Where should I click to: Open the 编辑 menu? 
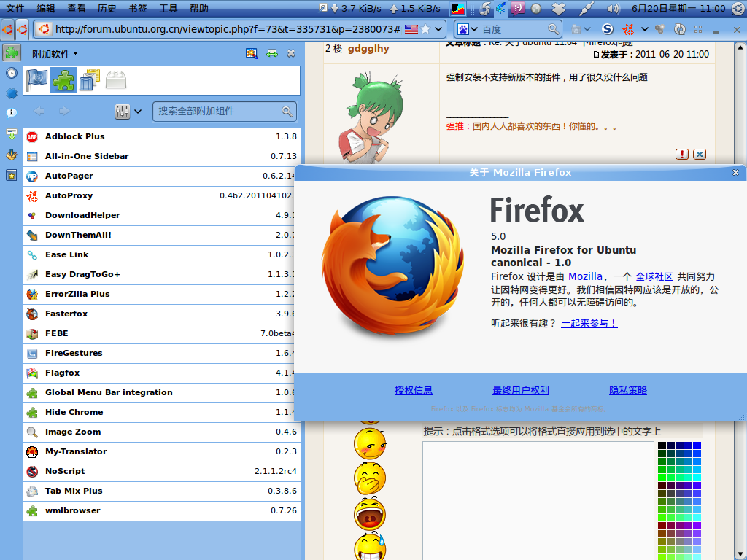point(46,8)
